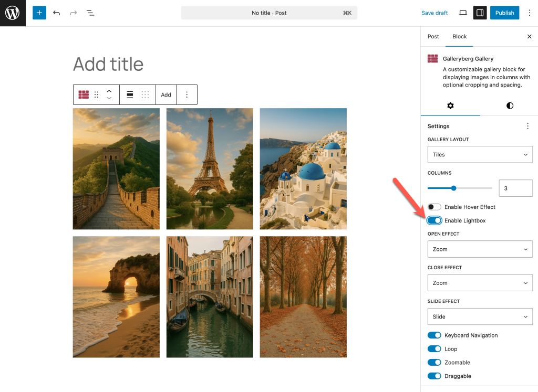Click the Columns slider handle
Screen dimensions: 538x392
coord(454,188)
